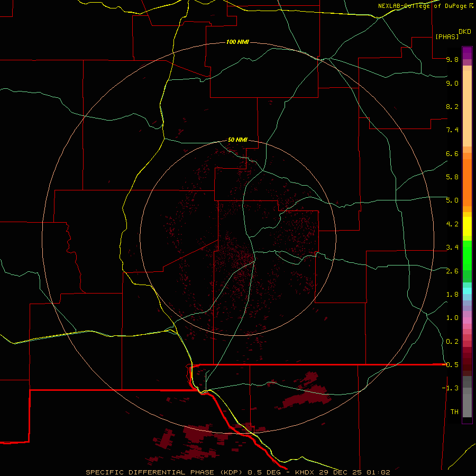The height and width of the screenshot is (476, 476).
Task: Click the 7.4 value on the scale
Action: (452, 130)
